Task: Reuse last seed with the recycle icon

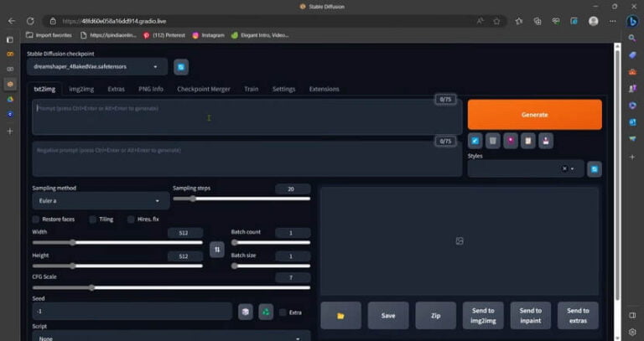Action: 265,312
